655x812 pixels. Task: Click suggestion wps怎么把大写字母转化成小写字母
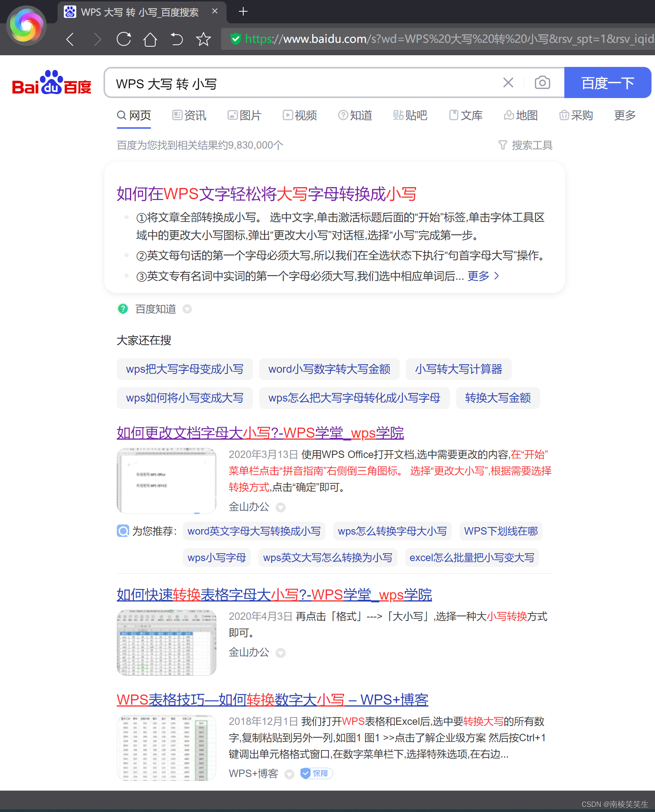354,398
